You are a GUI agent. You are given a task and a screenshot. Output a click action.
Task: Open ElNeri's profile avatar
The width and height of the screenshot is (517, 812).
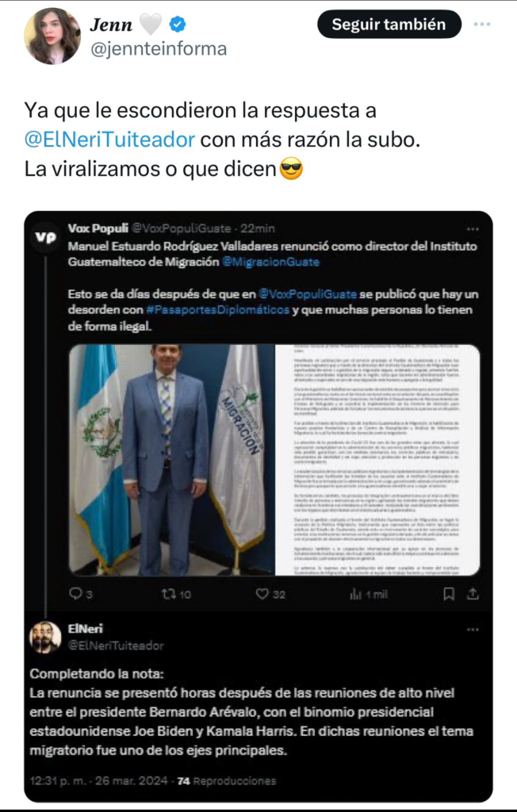pos(45,637)
